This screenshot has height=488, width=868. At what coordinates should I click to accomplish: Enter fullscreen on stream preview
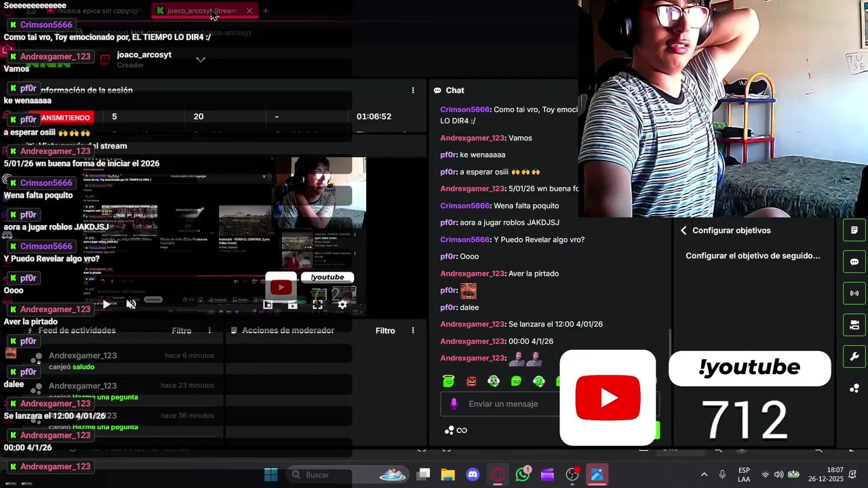pos(317,305)
